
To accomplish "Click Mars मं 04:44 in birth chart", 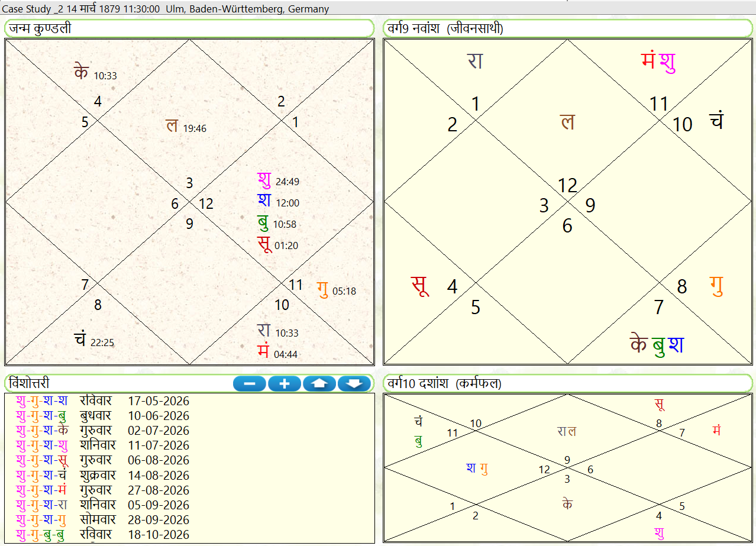I will (x=277, y=351).
